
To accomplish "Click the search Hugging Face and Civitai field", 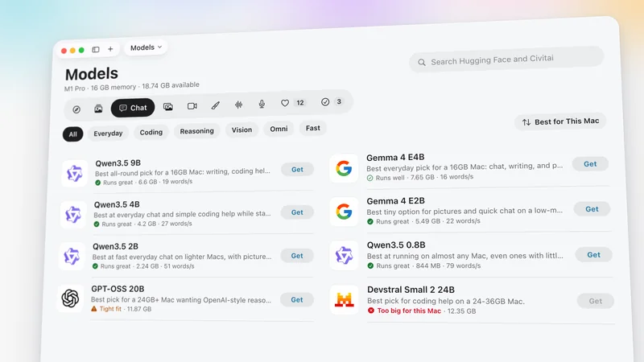I will coord(506,60).
